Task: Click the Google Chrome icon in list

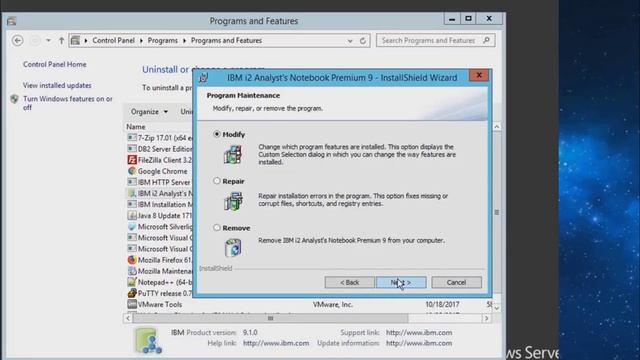Action: point(131,171)
